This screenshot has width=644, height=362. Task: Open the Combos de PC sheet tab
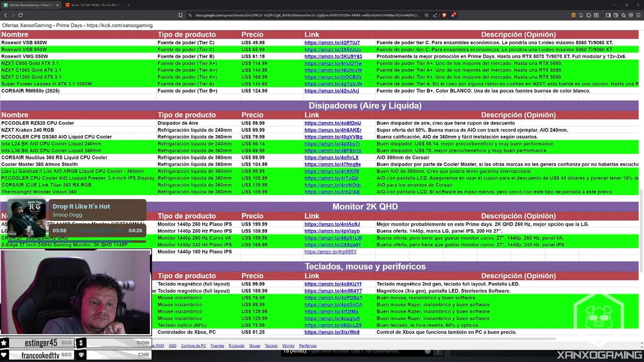click(193, 346)
